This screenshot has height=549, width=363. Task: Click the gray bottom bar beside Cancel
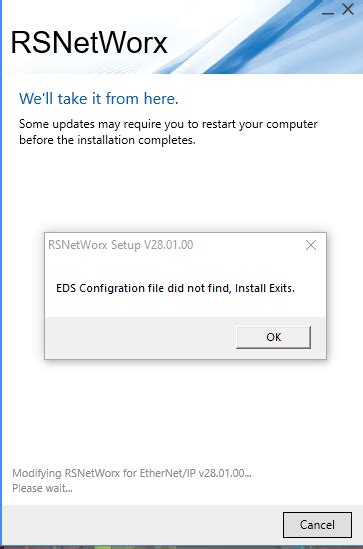[x=140, y=524]
